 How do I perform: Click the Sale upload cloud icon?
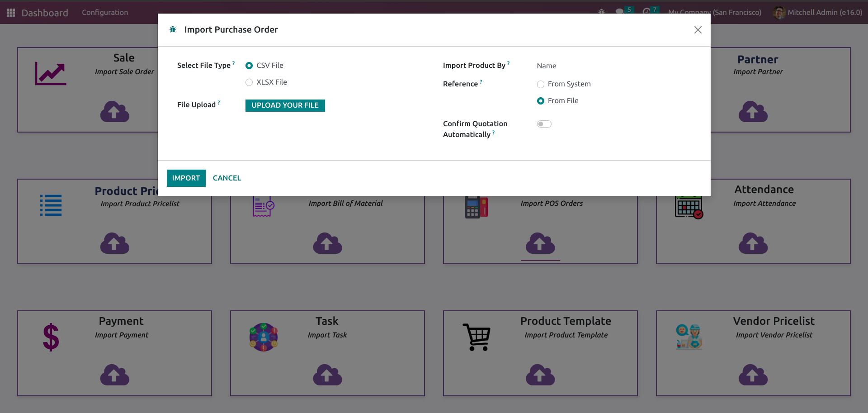click(114, 112)
